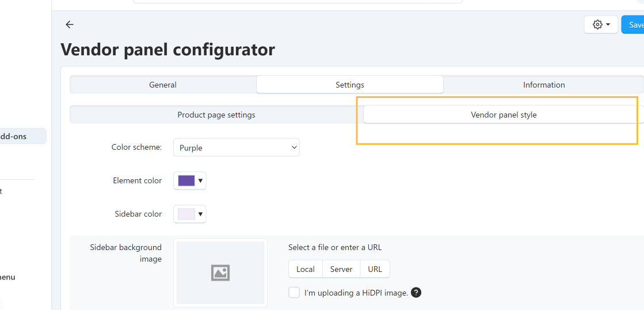
Task: Click the Color scheme label
Action: [x=137, y=147]
